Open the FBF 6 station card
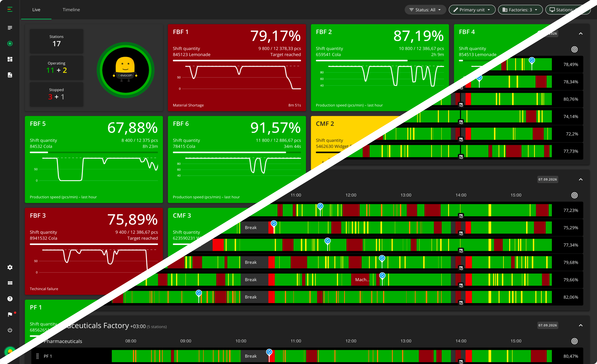This screenshot has width=597, height=364. (x=237, y=159)
